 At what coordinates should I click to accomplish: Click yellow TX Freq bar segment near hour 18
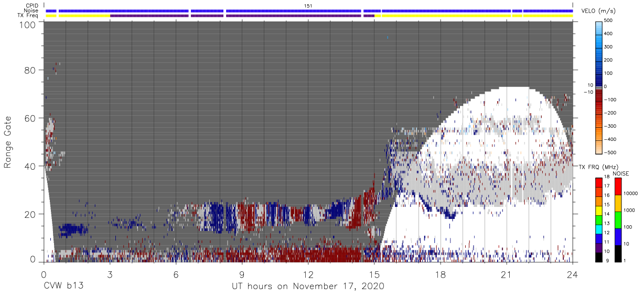[446, 16]
